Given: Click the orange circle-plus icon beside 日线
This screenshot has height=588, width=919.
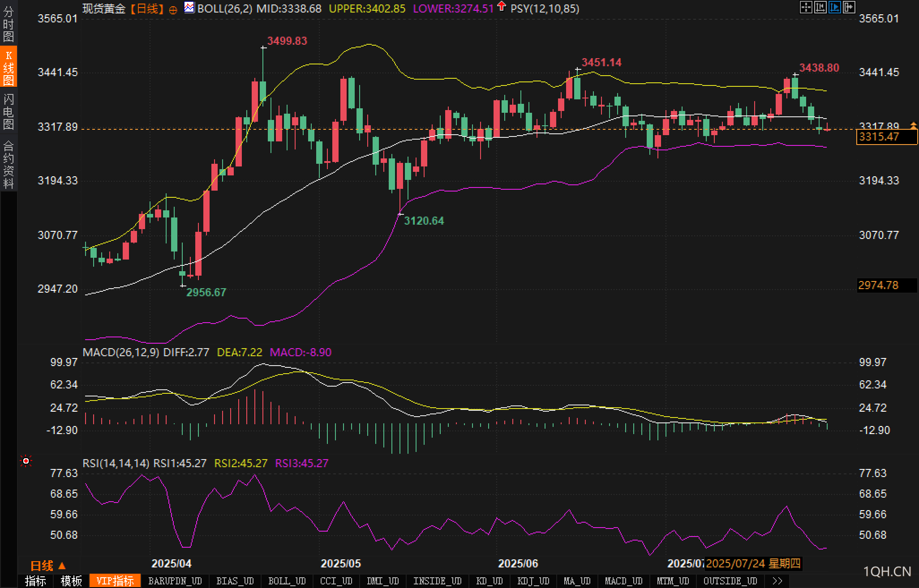Looking at the screenshot, I should click(x=173, y=10).
